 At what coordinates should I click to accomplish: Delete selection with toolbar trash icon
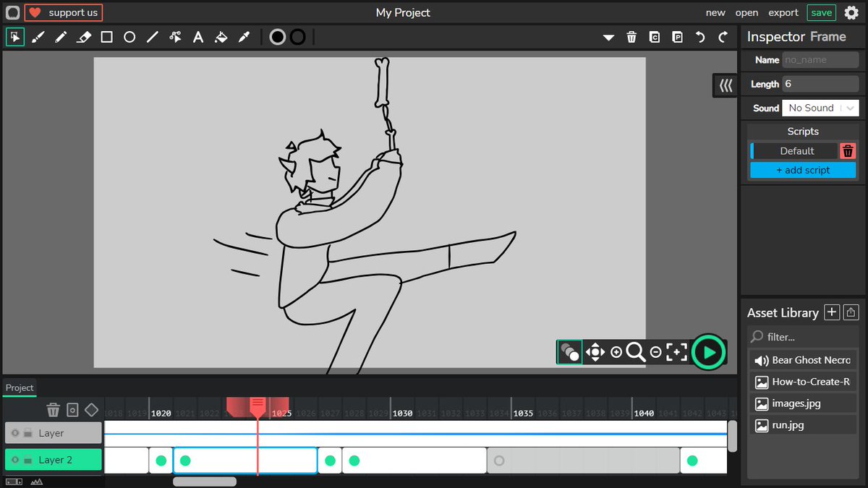[x=631, y=38]
